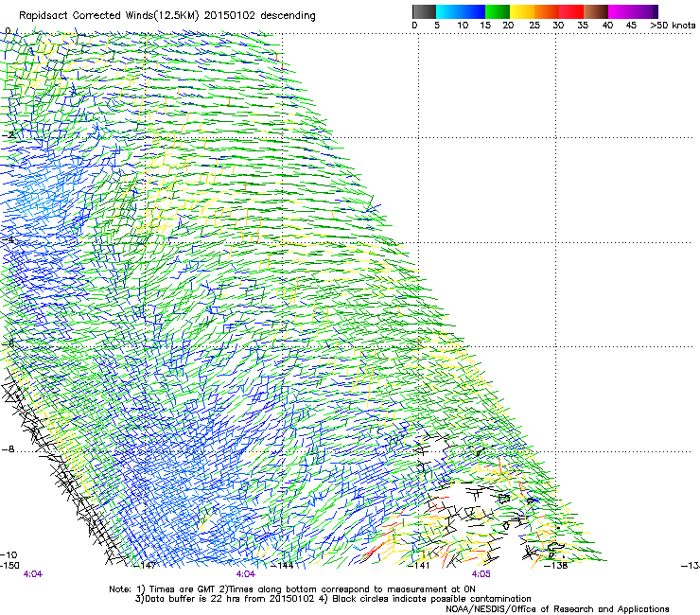Click the '-147' longitude axis label
Image resolution: width=700 pixels, height=615 pixels.
point(145,566)
